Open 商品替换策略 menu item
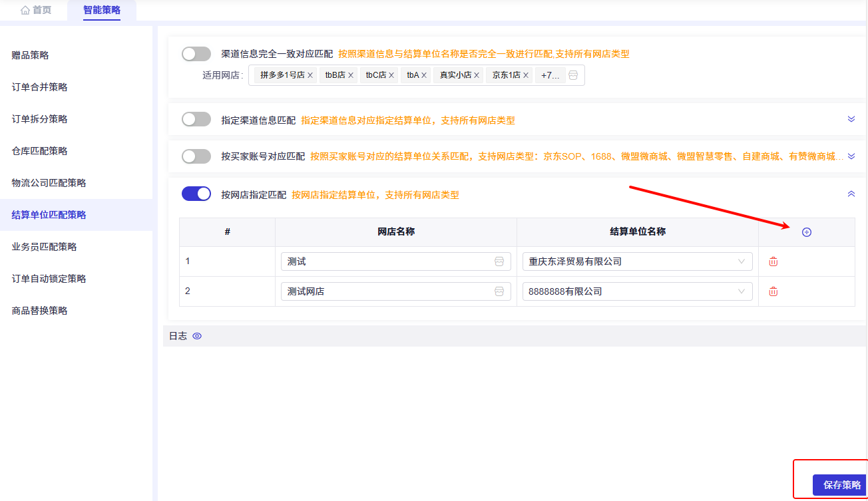Viewport: 868px width, 501px height. [76, 311]
